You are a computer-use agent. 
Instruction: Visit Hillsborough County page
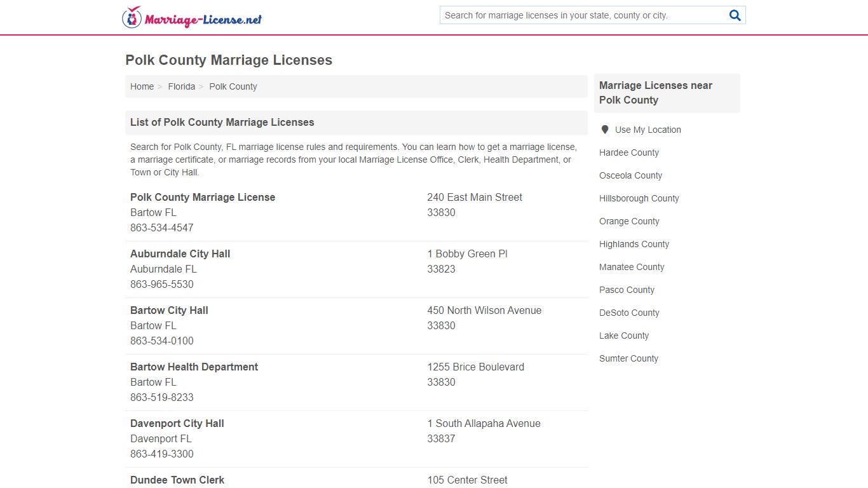click(639, 198)
